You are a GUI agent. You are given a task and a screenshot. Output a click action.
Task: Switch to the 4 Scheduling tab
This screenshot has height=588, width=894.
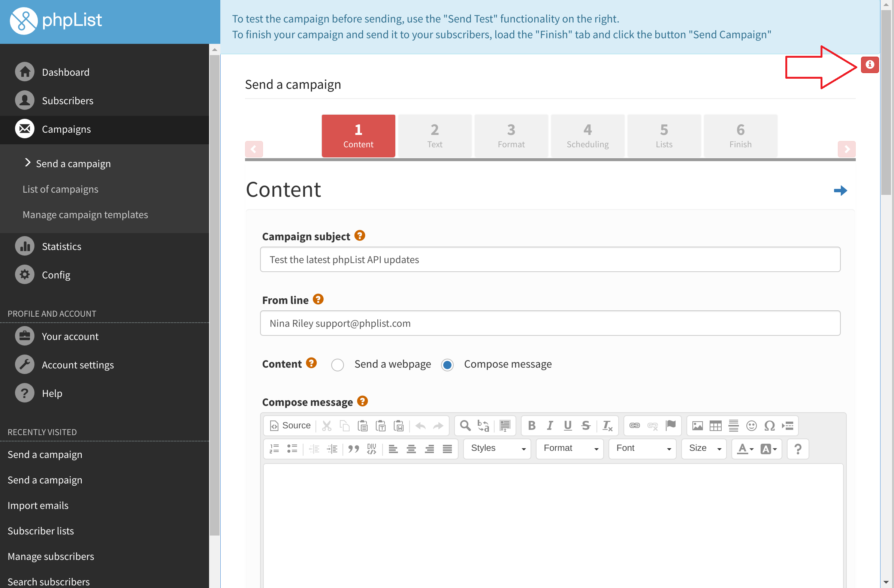(x=588, y=136)
